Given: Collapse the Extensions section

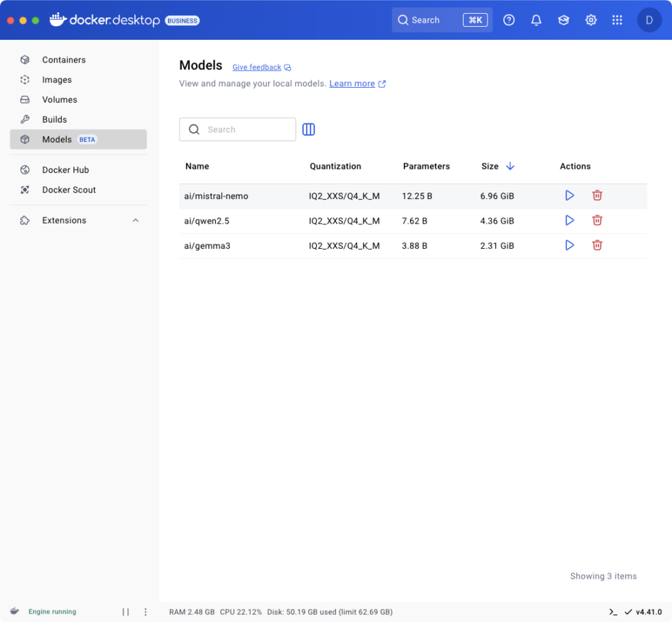Looking at the screenshot, I should (135, 220).
